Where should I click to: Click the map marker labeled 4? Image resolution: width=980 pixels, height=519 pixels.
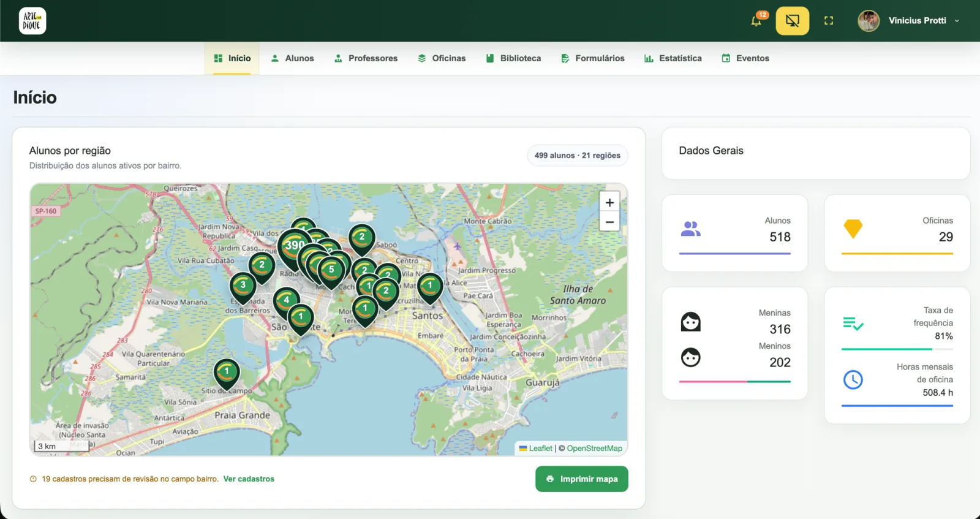(287, 301)
